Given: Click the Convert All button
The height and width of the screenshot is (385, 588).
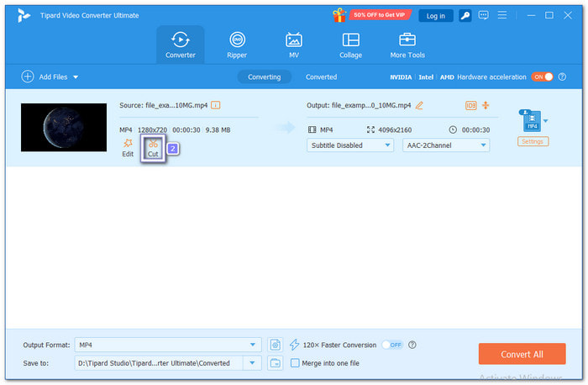Looking at the screenshot, I should [522, 354].
